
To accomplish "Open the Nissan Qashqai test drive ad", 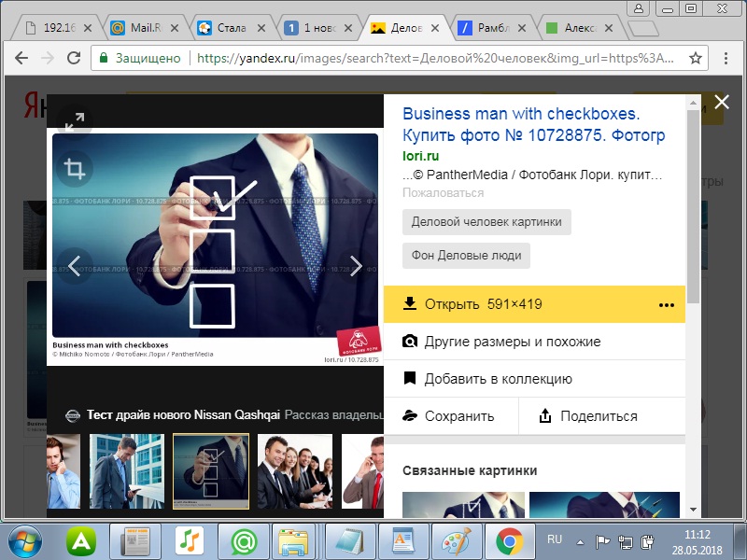I will (x=224, y=414).
